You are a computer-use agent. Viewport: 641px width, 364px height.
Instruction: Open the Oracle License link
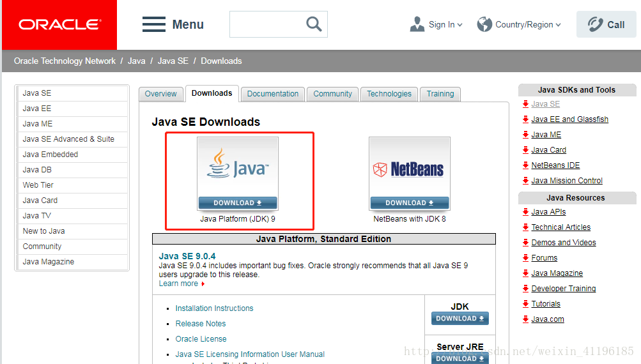(201, 339)
